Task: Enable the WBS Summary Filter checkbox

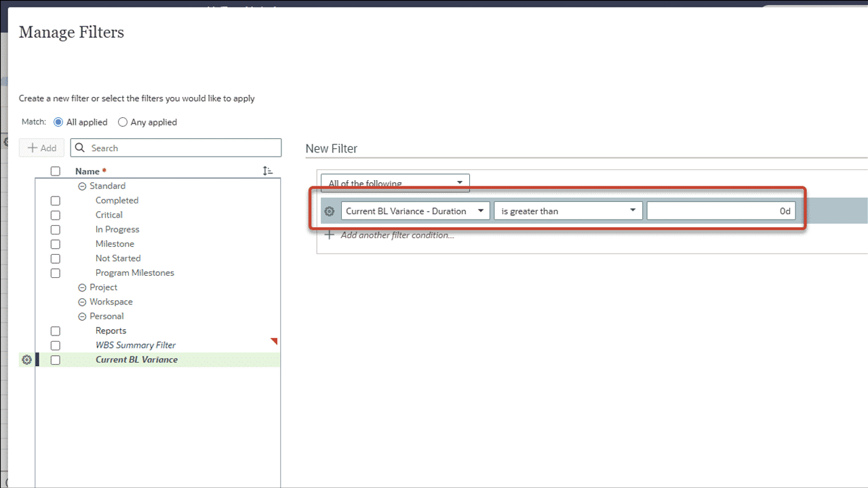Action: 56,346
